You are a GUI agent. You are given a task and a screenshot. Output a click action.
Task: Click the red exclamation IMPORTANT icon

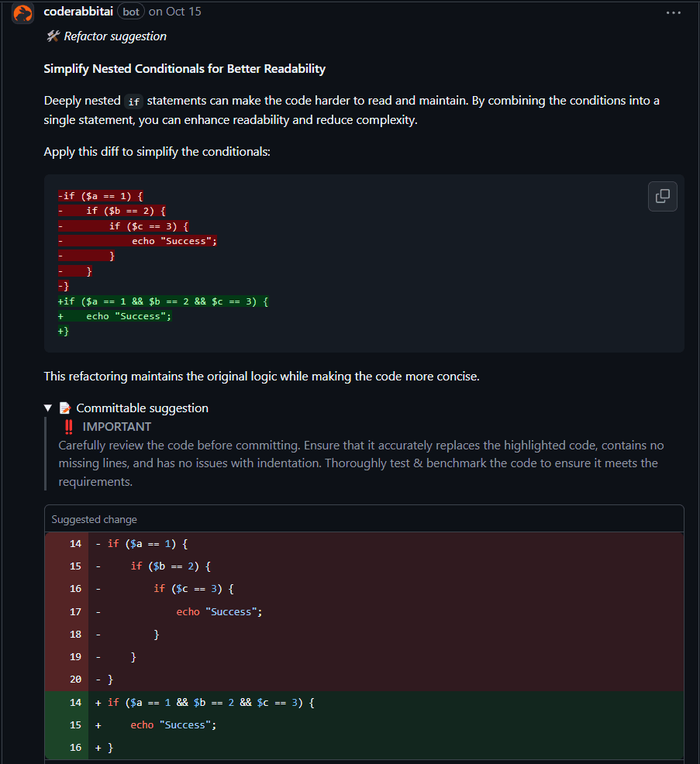[x=69, y=427]
